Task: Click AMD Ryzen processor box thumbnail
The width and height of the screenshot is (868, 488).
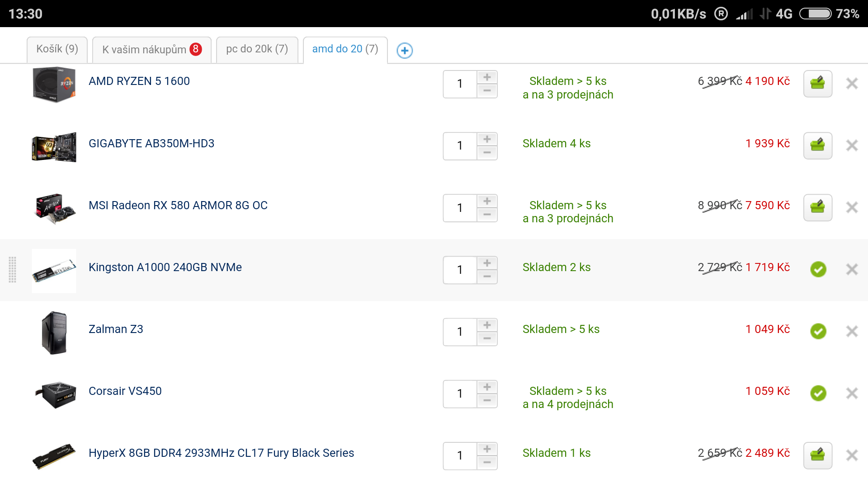Action: click(54, 84)
